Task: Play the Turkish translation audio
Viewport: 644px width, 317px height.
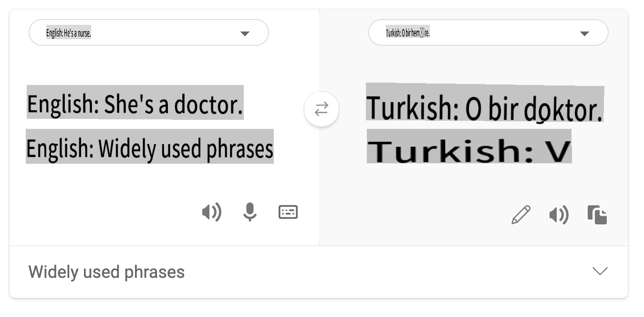Action: pyautogui.click(x=559, y=215)
